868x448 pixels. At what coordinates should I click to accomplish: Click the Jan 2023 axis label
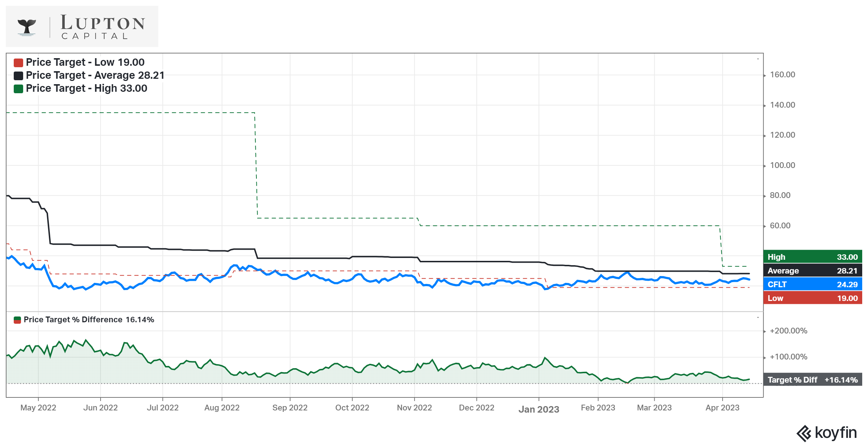click(539, 409)
